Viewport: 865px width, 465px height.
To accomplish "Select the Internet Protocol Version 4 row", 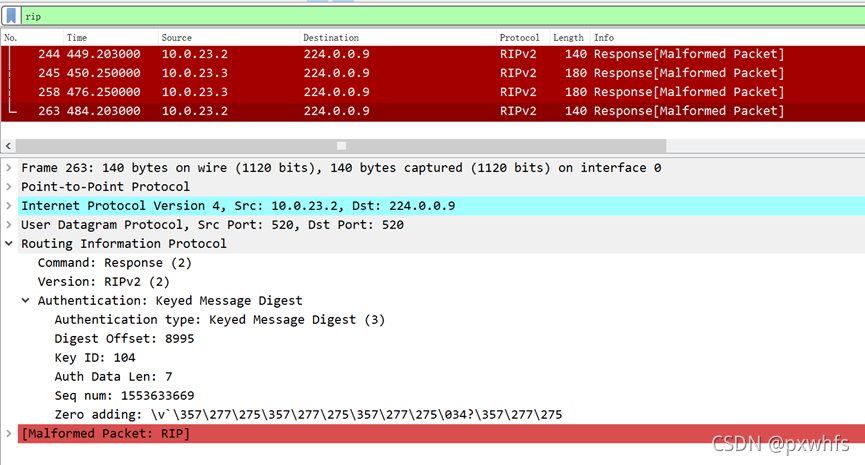I will (x=441, y=206).
